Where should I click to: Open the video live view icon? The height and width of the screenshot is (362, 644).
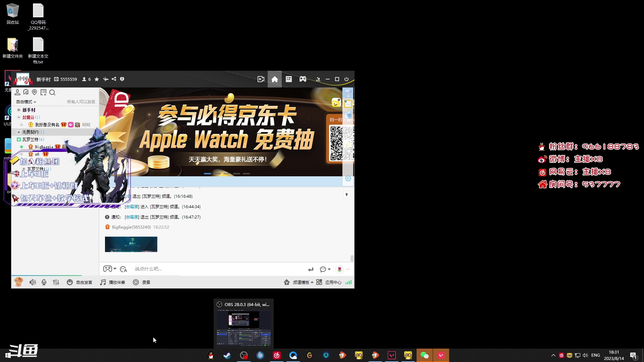coord(261,79)
